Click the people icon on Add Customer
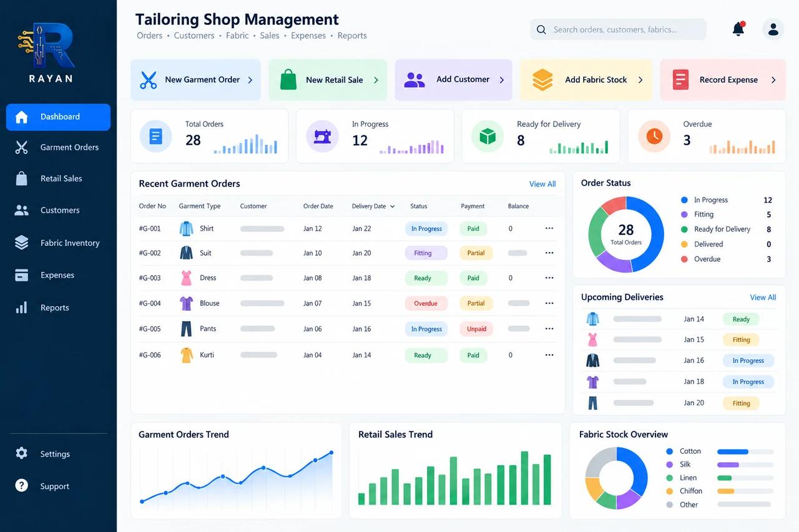This screenshot has width=799, height=532. (414, 80)
